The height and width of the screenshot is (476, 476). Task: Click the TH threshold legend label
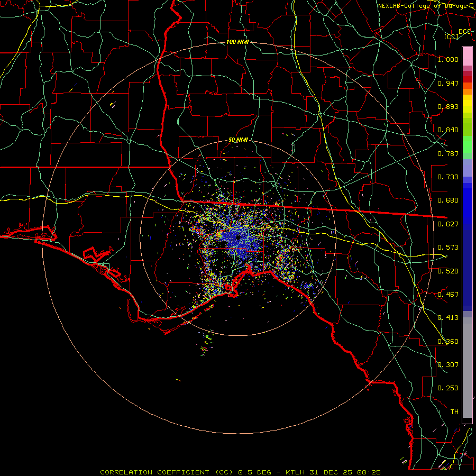point(454,411)
